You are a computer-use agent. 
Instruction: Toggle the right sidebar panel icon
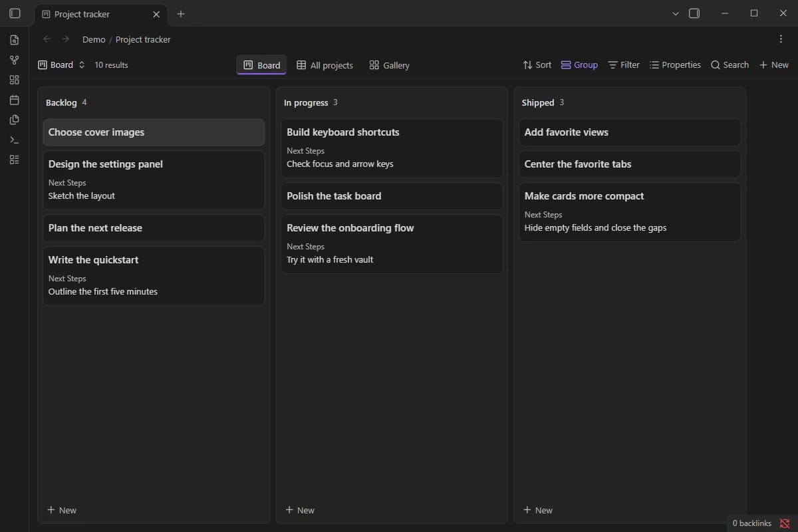pyautogui.click(x=694, y=13)
